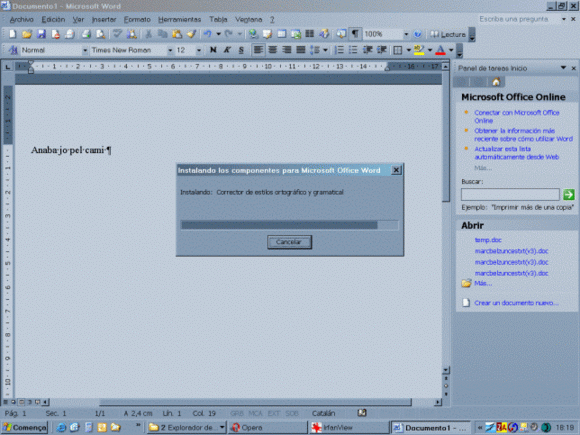Run the spelling and grammar check icon
This screenshot has width=580, height=435.
click(117, 34)
